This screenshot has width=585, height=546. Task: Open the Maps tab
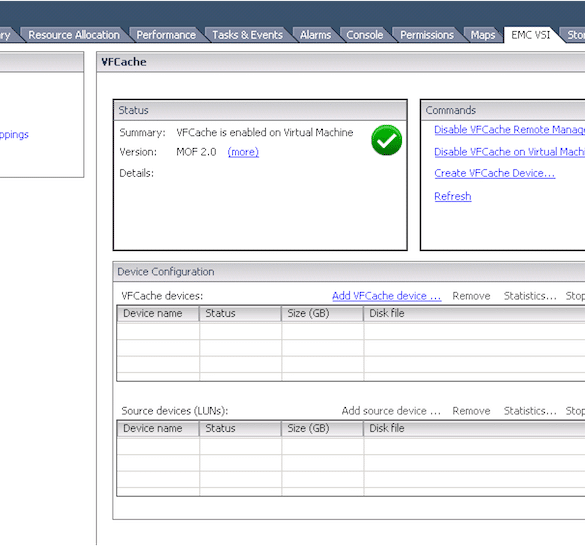[x=483, y=35]
